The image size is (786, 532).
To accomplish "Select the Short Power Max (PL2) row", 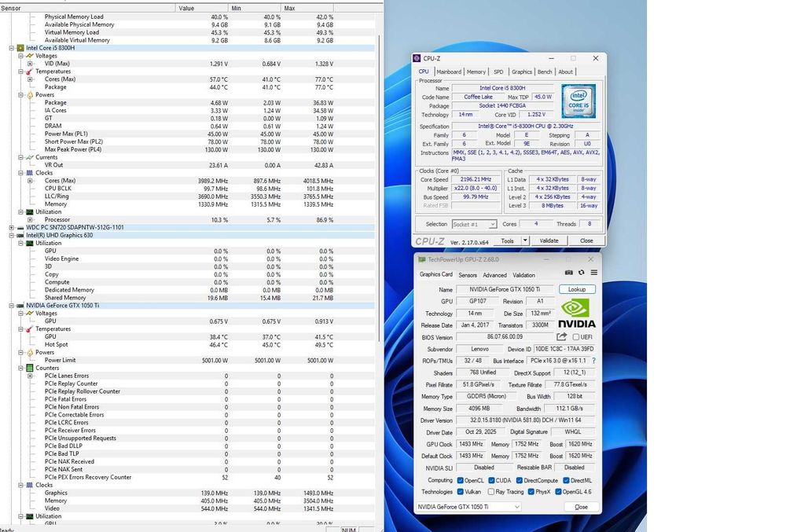I will 188,141.
